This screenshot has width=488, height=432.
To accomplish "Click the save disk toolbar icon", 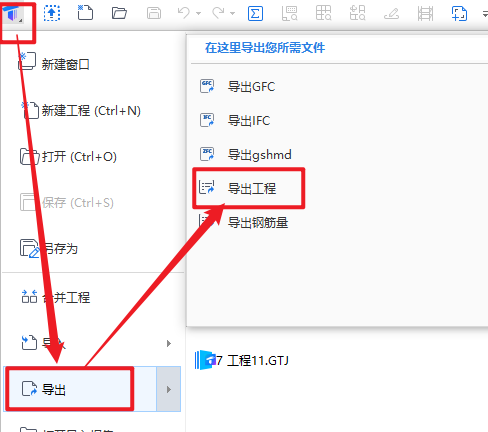I will (154, 14).
